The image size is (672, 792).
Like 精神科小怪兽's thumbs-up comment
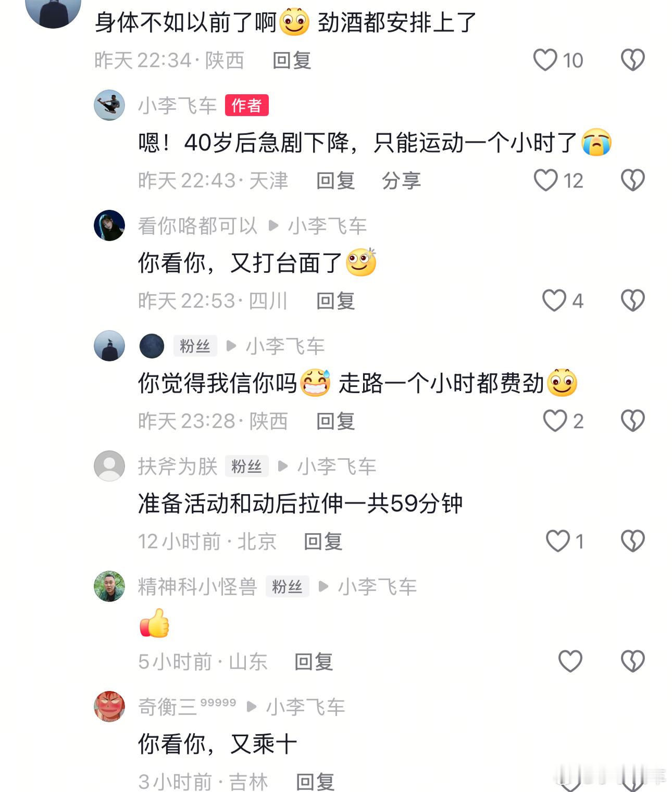570,661
